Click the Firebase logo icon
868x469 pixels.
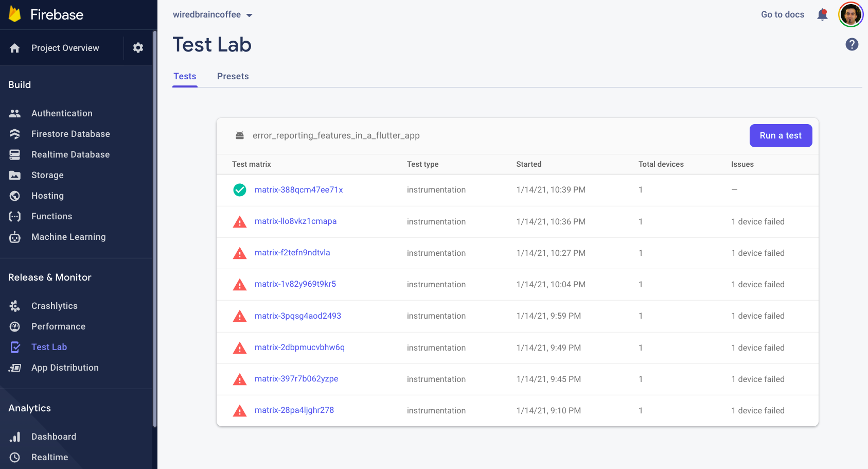click(x=15, y=14)
